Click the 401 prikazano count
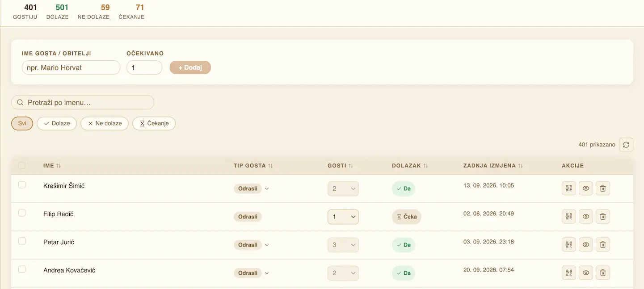The image size is (644, 289). click(x=597, y=145)
